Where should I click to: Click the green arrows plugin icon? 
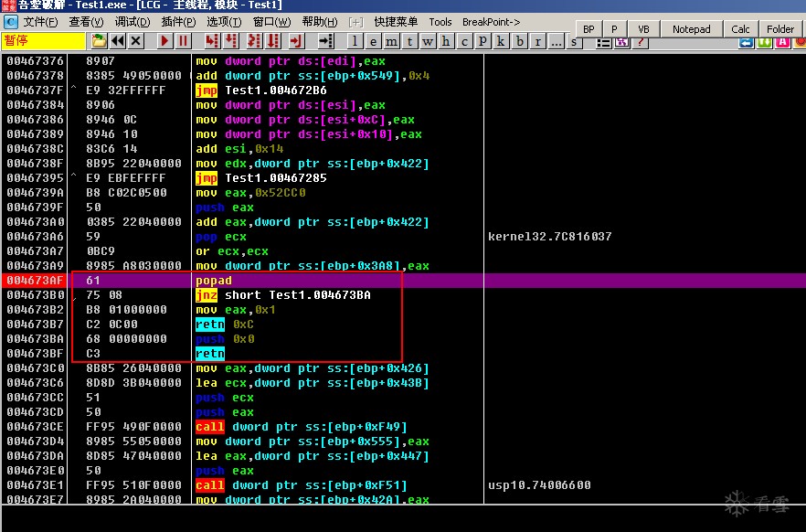click(x=765, y=43)
